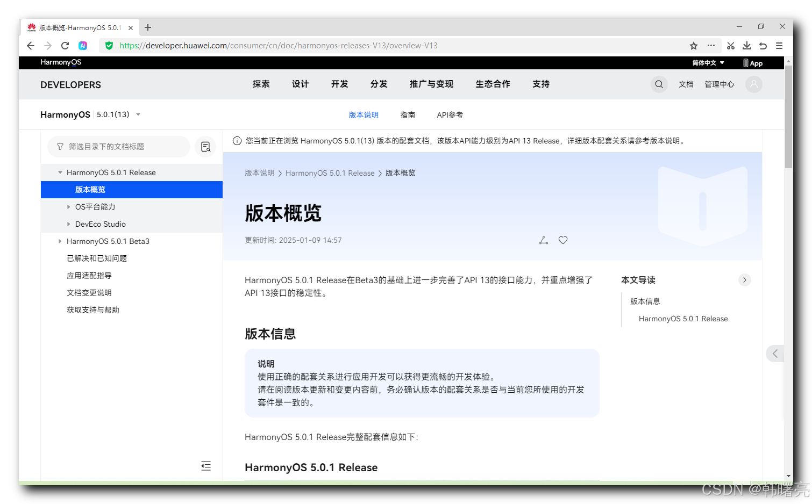Bookmark page with the star icon

tap(694, 46)
